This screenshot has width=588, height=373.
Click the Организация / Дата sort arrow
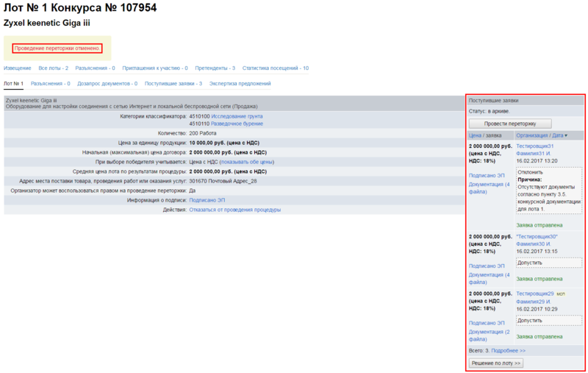pyautogui.click(x=566, y=135)
